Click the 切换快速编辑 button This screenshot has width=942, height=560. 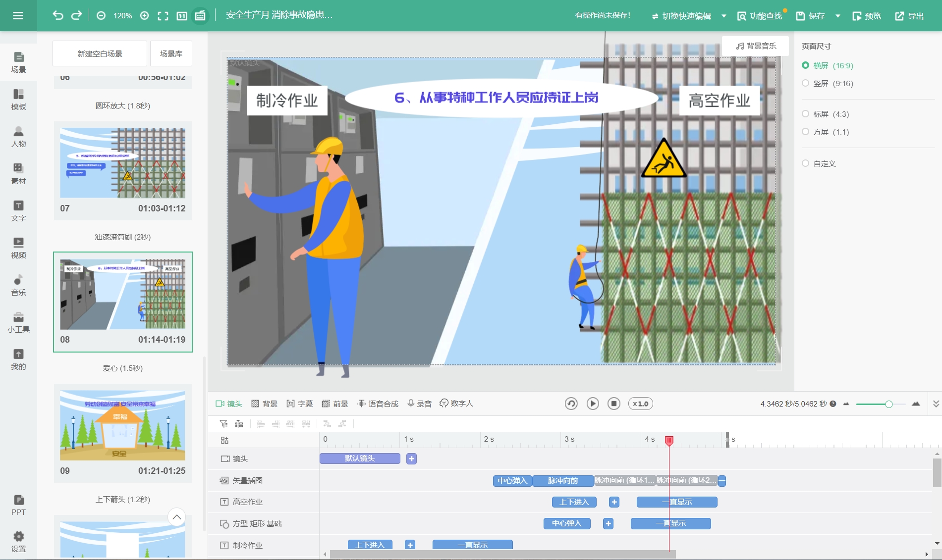(681, 16)
